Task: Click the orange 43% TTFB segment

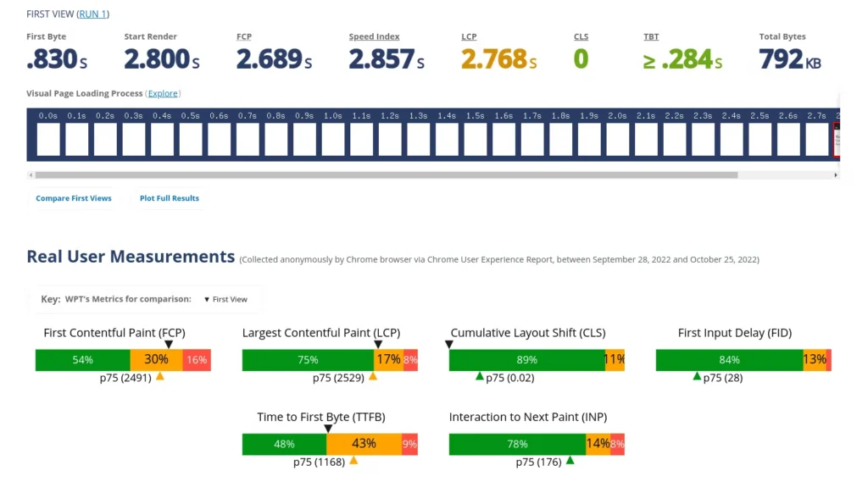Action: click(x=364, y=444)
